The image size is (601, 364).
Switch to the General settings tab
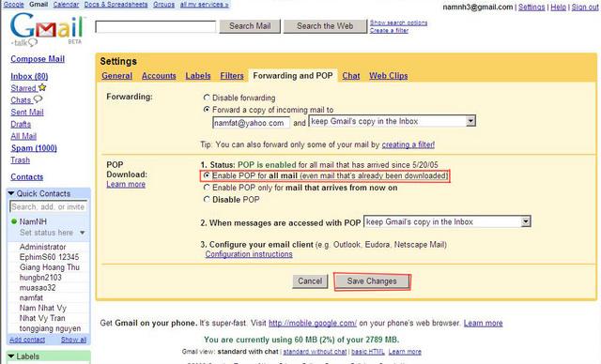(116, 76)
